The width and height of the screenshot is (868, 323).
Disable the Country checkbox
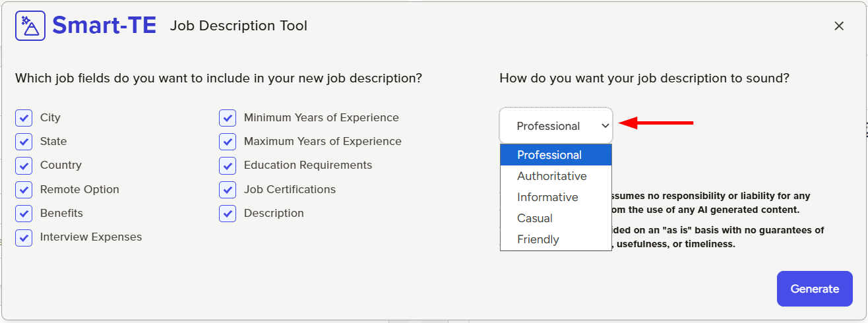[24, 165]
